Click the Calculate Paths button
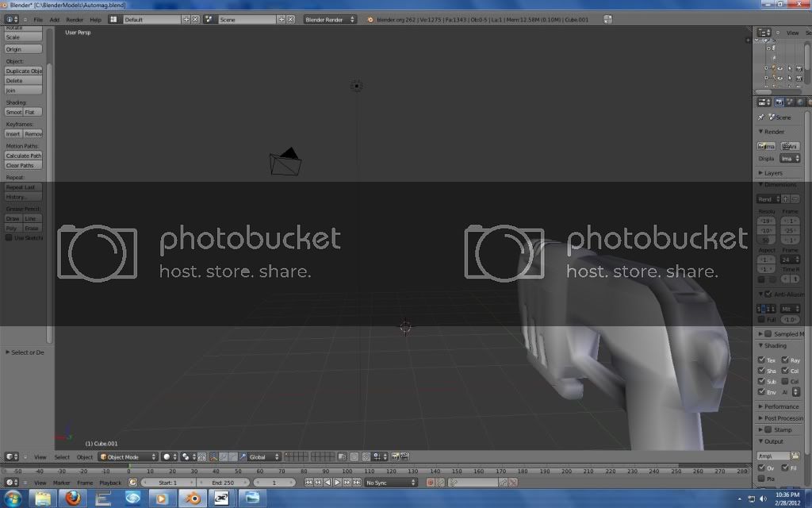812x508 pixels. (24, 156)
